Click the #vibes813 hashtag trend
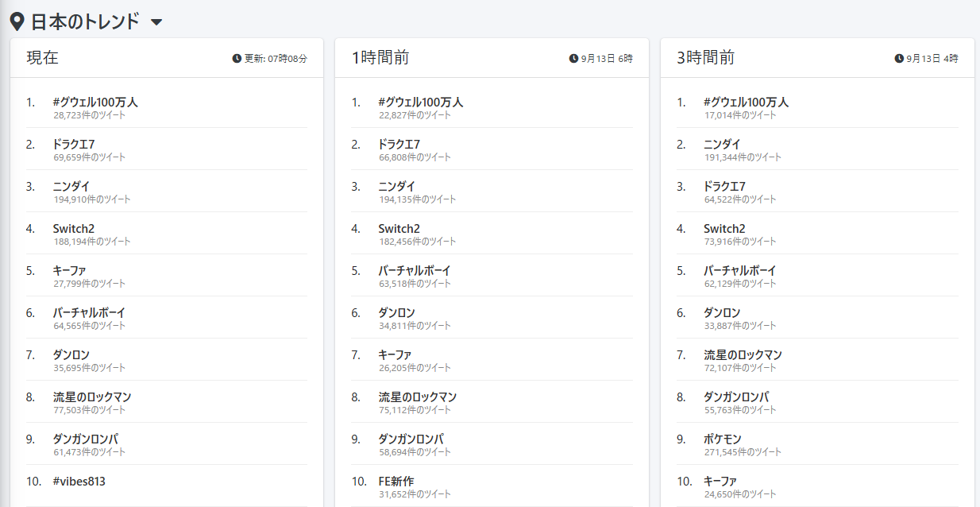 pyautogui.click(x=79, y=482)
